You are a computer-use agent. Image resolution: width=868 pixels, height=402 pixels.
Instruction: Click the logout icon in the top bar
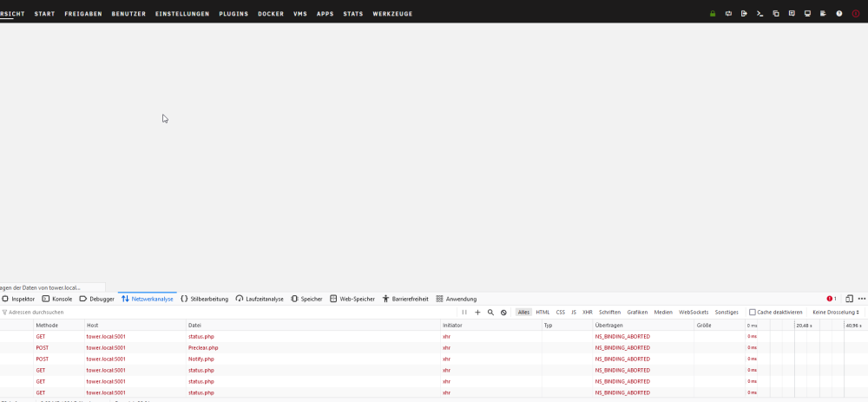[x=744, y=14]
